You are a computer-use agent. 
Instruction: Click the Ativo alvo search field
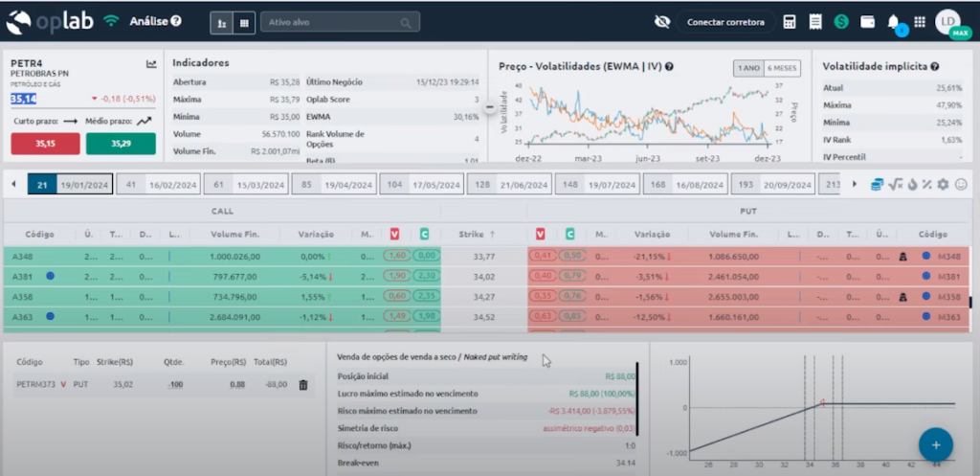pos(340,22)
